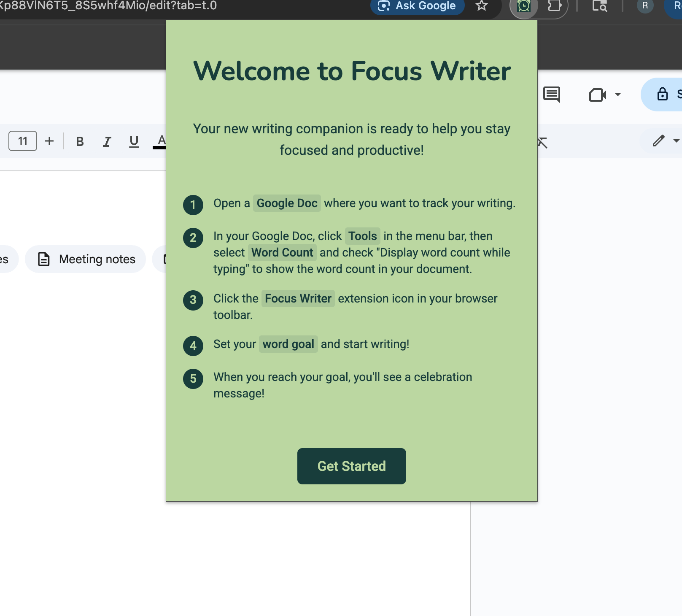The image size is (682, 616).
Task: Start a video call with the camera icon
Action: point(598,95)
